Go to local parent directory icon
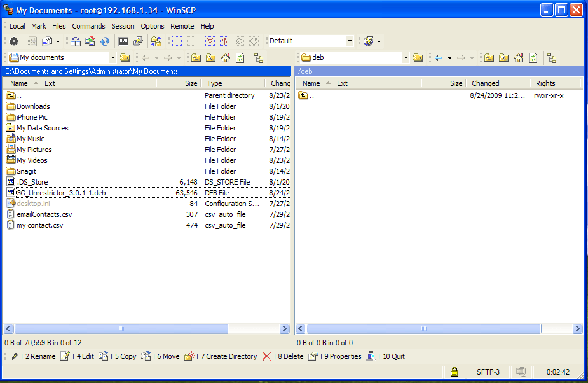 (x=196, y=58)
